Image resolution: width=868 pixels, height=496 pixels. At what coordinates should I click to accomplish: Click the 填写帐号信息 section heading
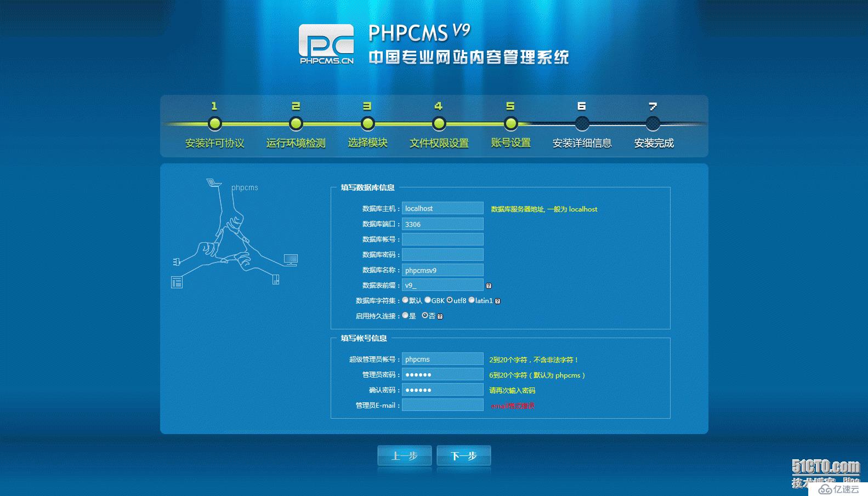364,338
